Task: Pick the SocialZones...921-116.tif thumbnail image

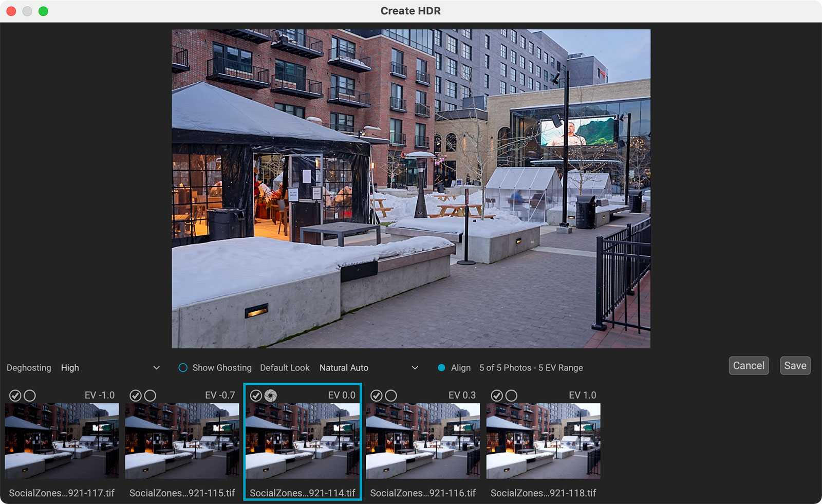Action: [423, 441]
